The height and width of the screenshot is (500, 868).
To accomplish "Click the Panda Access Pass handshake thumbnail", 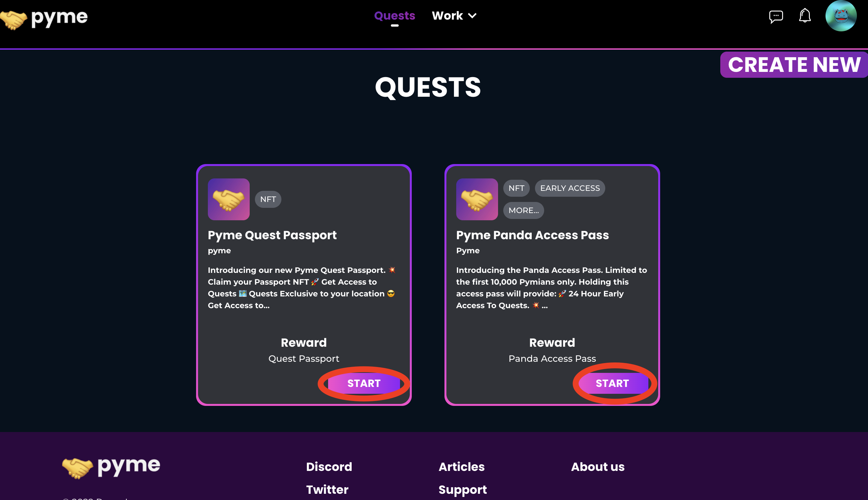I will 477,199.
